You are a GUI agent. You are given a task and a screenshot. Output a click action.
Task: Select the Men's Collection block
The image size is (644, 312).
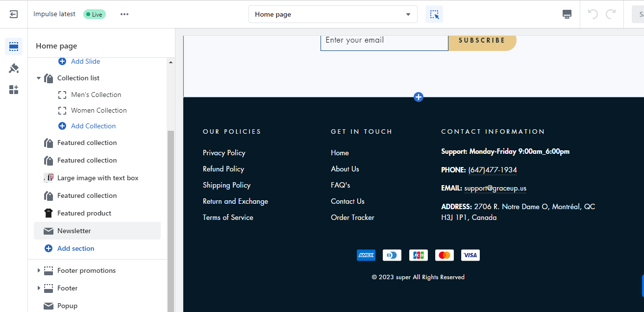(96, 94)
